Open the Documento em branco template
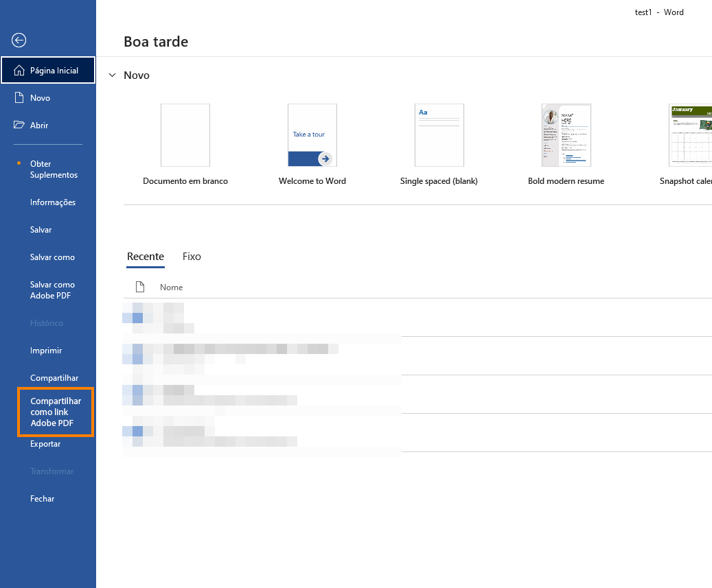This screenshot has height=588, width=712. coord(185,135)
